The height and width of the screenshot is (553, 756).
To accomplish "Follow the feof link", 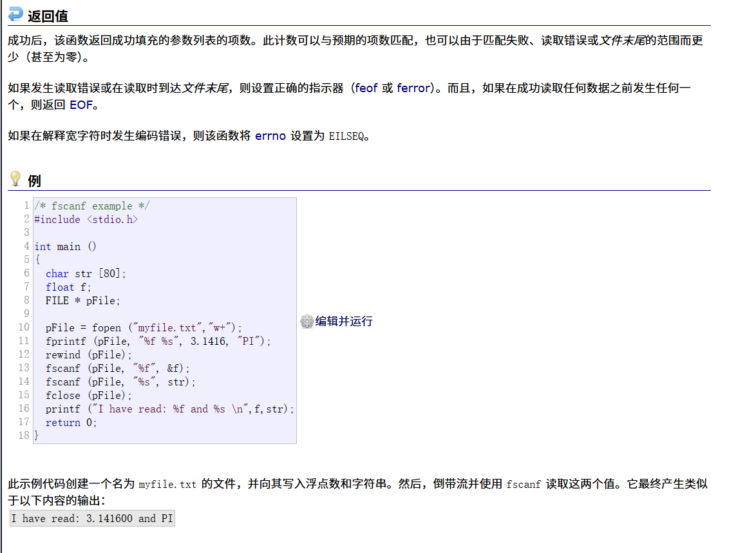I will pos(366,88).
